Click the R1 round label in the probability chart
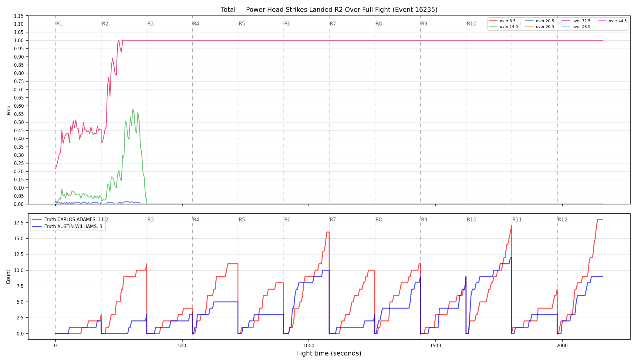This screenshot has width=637, height=364. 59,24
